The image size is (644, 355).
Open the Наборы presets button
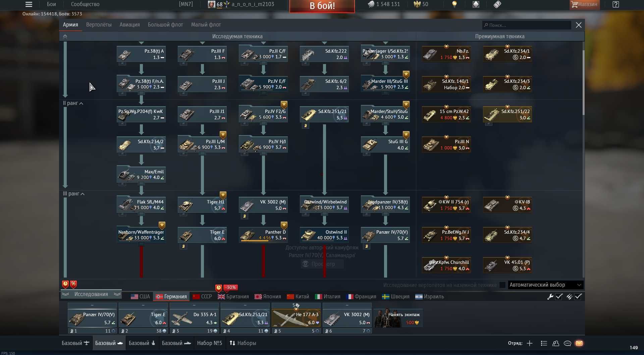point(243,343)
